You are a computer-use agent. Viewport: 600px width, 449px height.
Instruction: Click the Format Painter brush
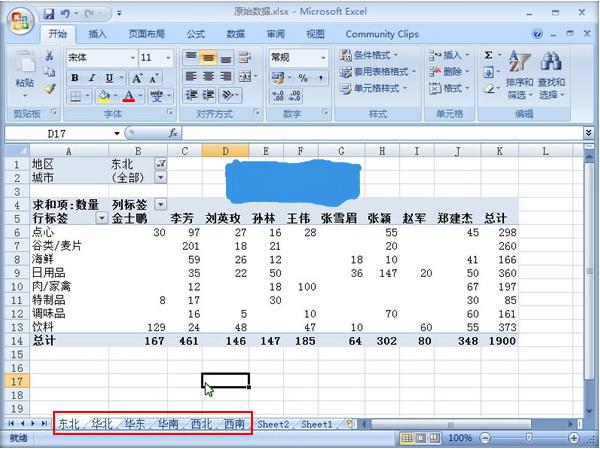pyautogui.click(x=49, y=89)
